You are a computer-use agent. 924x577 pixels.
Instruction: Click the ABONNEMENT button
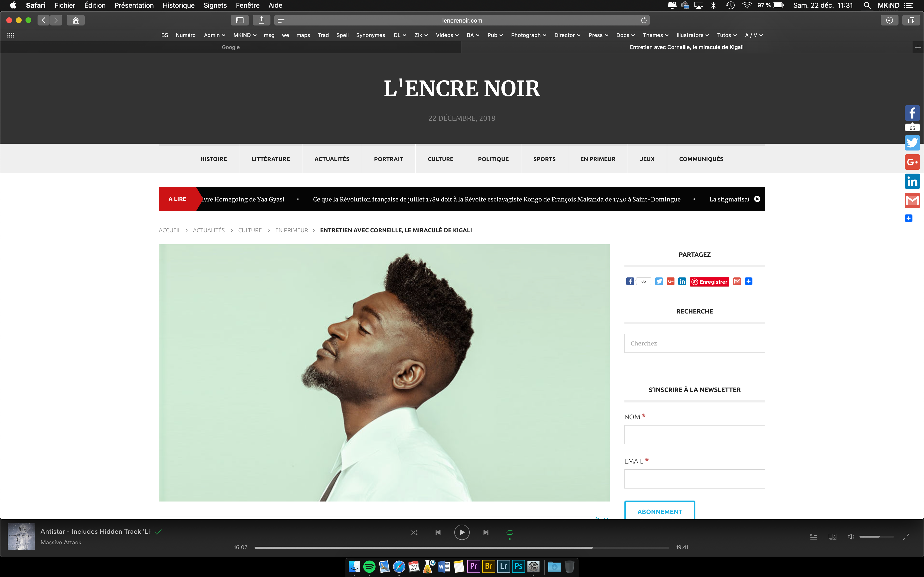(x=659, y=511)
